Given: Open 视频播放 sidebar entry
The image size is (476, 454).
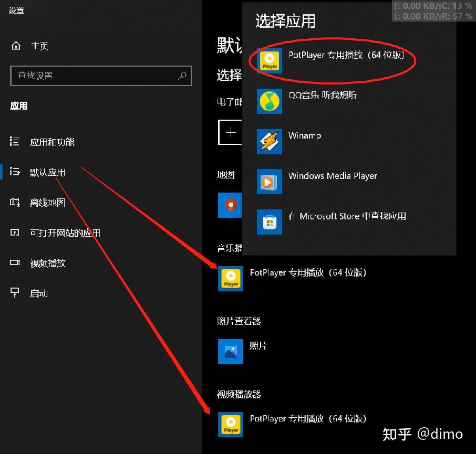Looking at the screenshot, I should (48, 263).
